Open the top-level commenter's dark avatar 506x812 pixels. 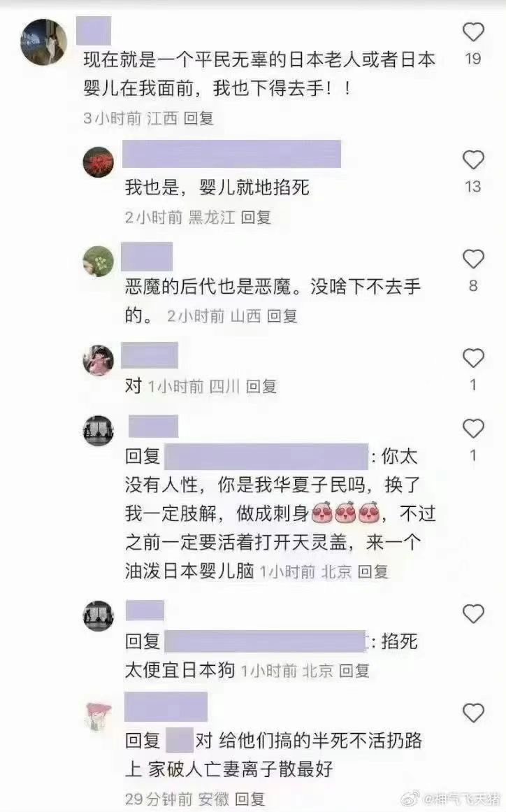[x=43, y=42]
